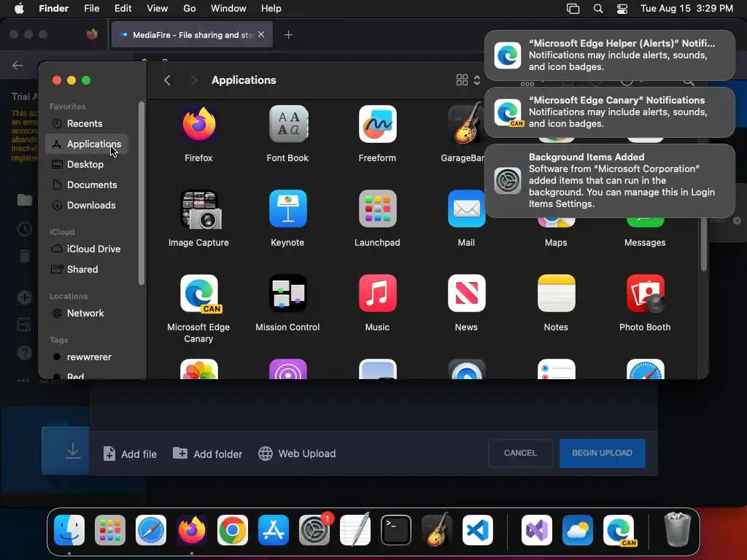The height and width of the screenshot is (560, 747).
Task: Open the Edit menu
Action: pos(123,9)
